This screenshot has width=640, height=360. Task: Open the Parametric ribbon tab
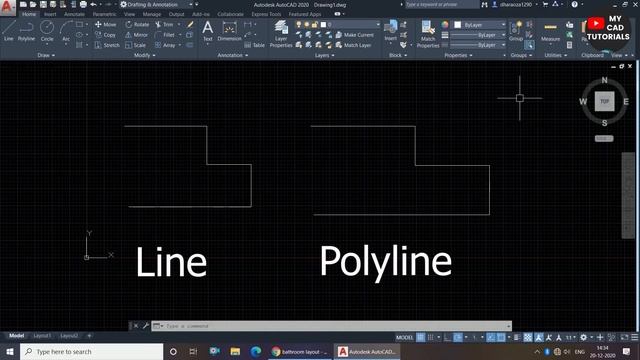click(x=104, y=14)
